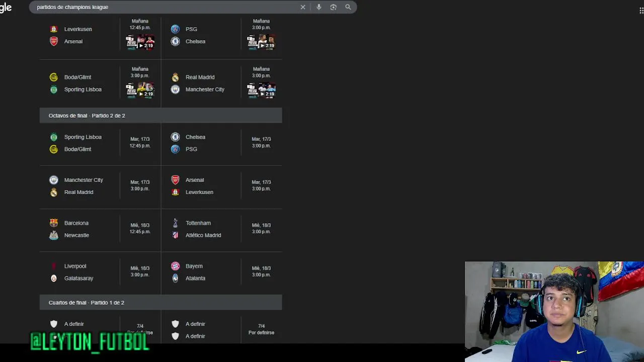Click the Leverkusen crest in first-leg match
This screenshot has height=362, width=644.
pos(54,29)
